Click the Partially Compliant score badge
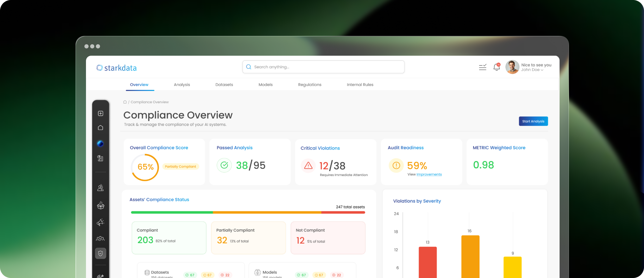The height and width of the screenshot is (278, 644). pos(181,167)
